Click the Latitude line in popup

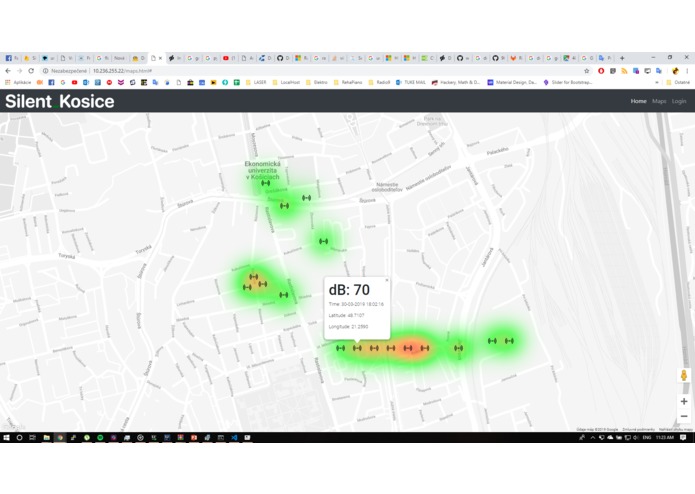[346, 315]
